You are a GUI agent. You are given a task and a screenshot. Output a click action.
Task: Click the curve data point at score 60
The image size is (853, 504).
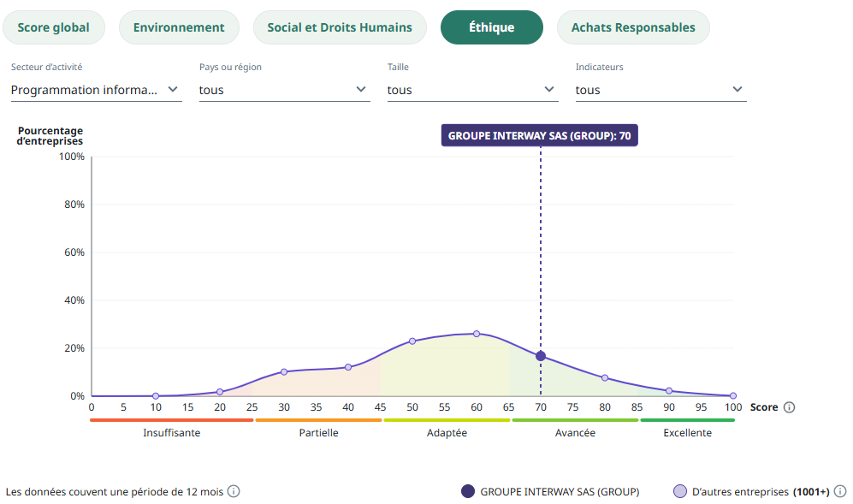pyautogui.click(x=477, y=334)
